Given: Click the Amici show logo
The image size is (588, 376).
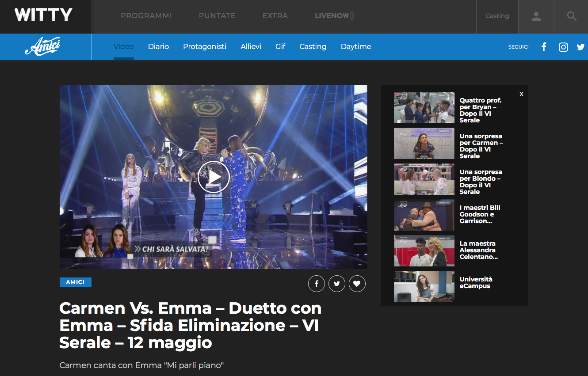Looking at the screenshot, I should (x=43, y=46).
